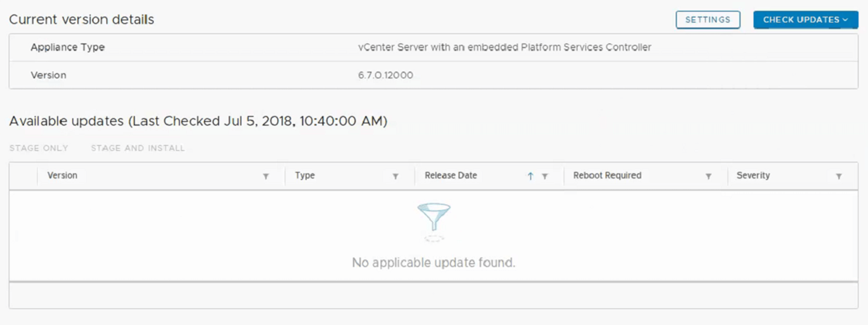
Task: Open filter for Severity column
Action: point(839,176)
